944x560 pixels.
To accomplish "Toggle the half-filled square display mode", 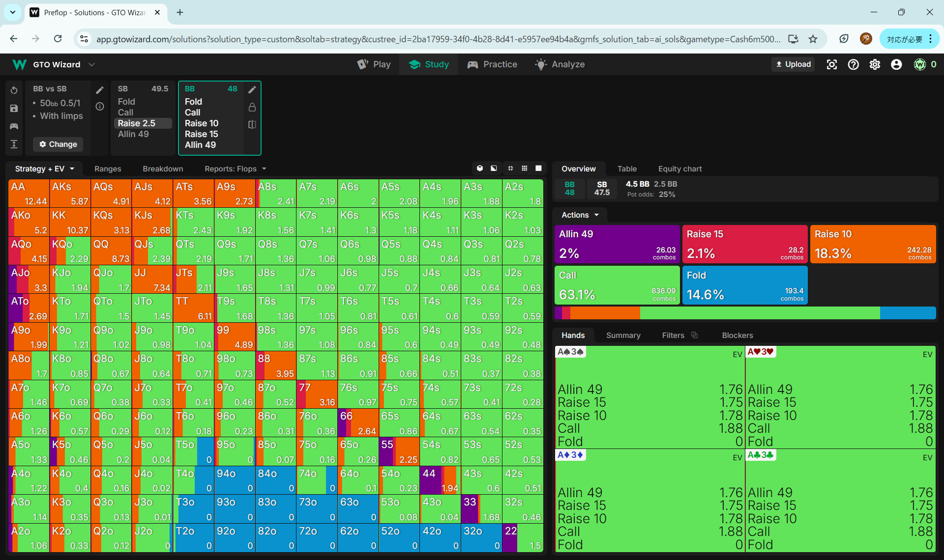I will point(494,168).
